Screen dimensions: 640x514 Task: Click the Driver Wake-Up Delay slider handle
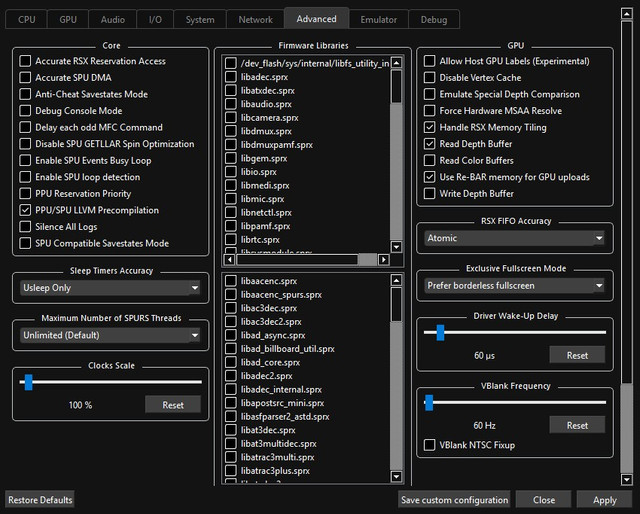tap(440, 332)
